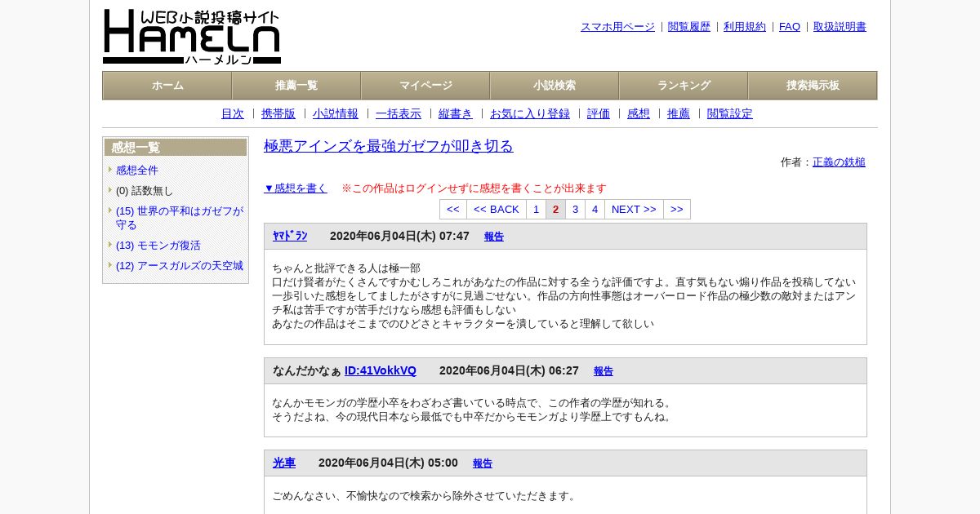Go to page 4

[595, 210]
